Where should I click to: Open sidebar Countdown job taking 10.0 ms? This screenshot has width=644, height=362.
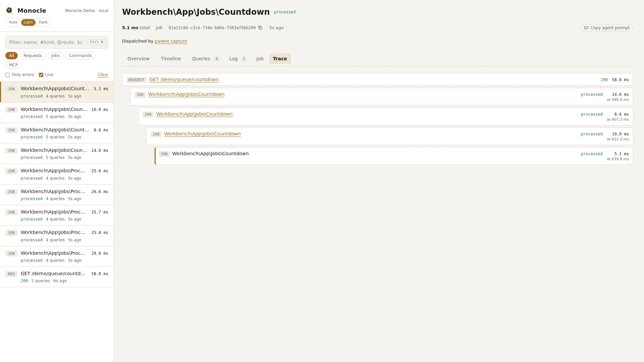coord(57,113)
